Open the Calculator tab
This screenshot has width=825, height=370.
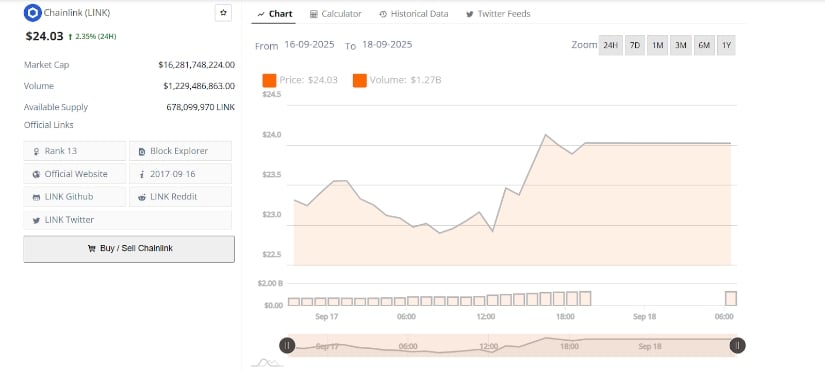[x=336, y=14]
